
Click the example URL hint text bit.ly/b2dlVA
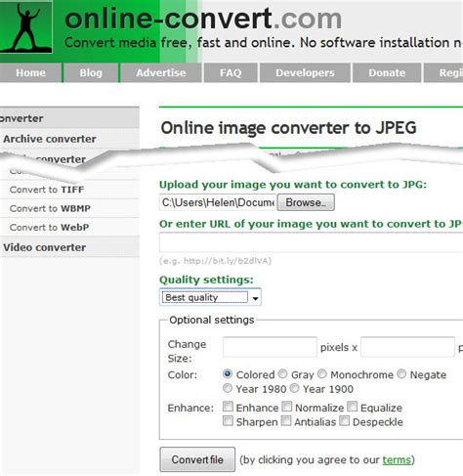point(215,261)
